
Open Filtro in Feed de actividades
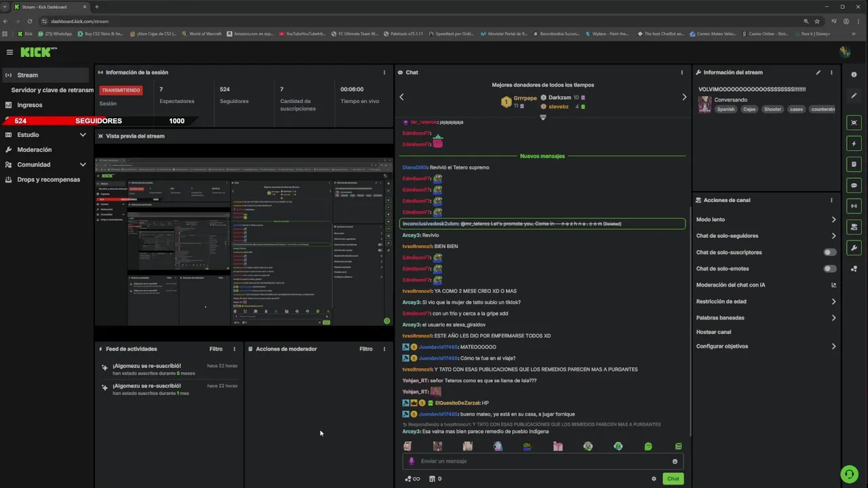tap(216, 349)
